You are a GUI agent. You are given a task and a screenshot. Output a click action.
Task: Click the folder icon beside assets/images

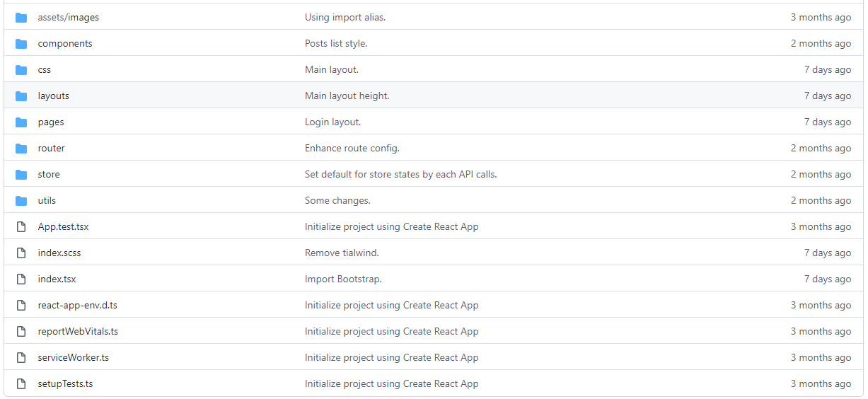click(x=21, y=17)
